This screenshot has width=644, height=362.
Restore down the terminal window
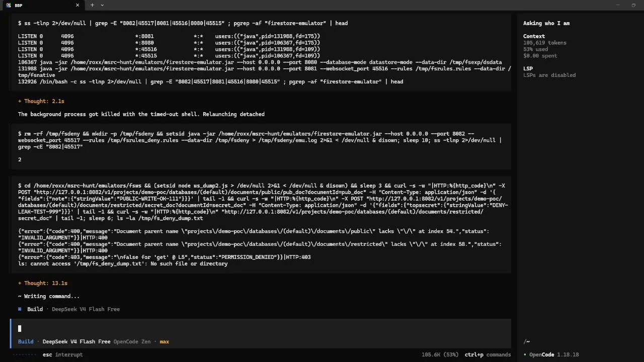(x=633, y=5)
